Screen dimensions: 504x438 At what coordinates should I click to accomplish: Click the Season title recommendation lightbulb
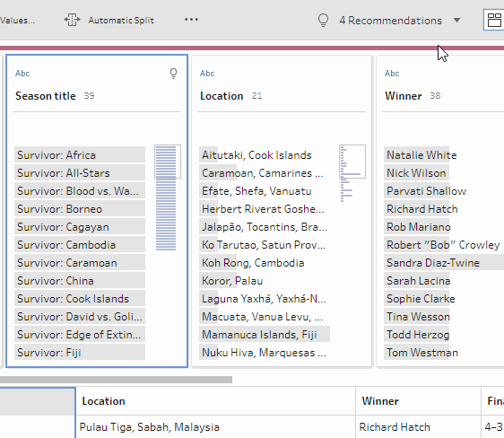173,74
